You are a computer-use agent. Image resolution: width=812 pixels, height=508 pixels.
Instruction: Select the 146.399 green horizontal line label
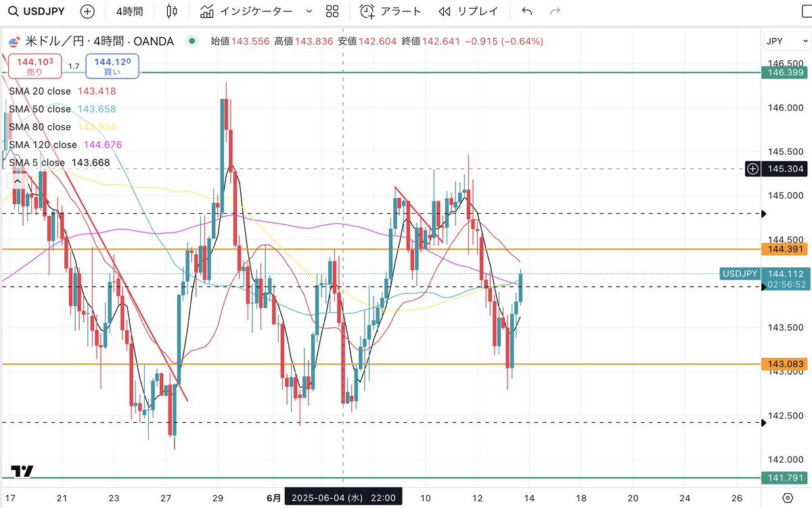pos(784,72)
